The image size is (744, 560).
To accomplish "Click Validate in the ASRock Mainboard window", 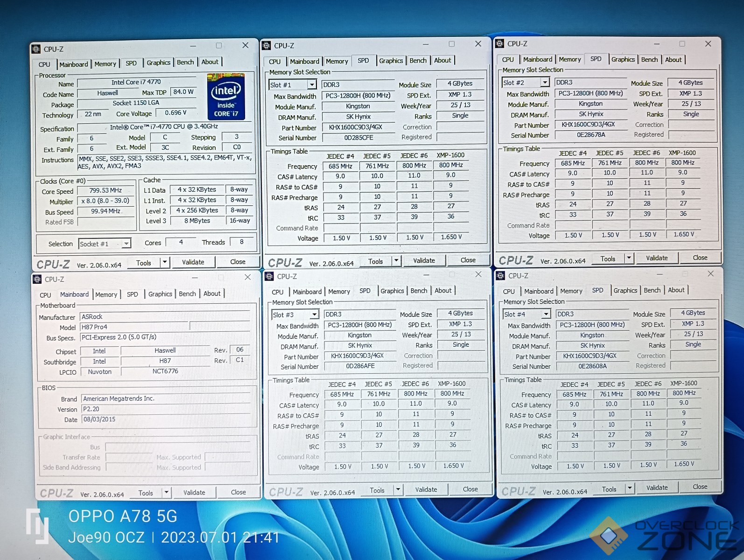I will coord(194,492).
